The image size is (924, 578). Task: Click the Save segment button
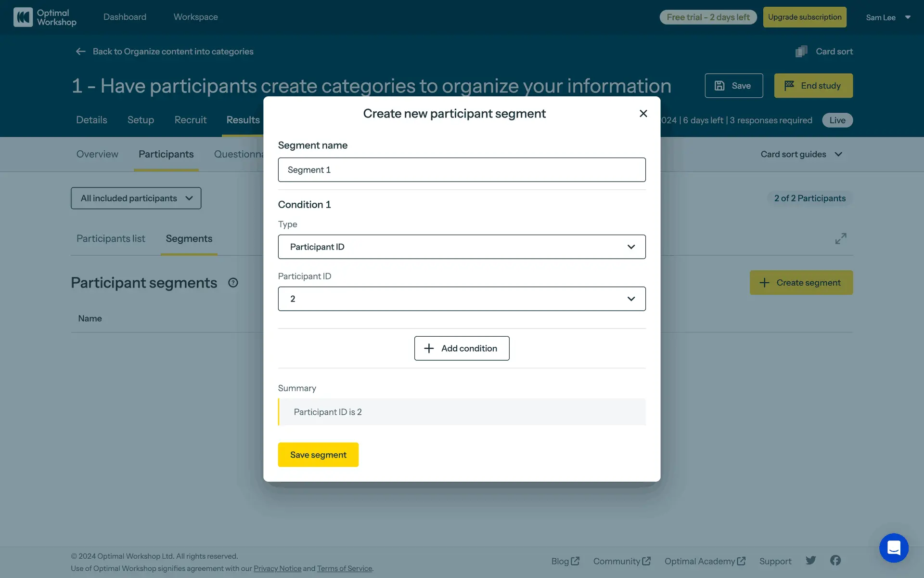coord(318,455)
